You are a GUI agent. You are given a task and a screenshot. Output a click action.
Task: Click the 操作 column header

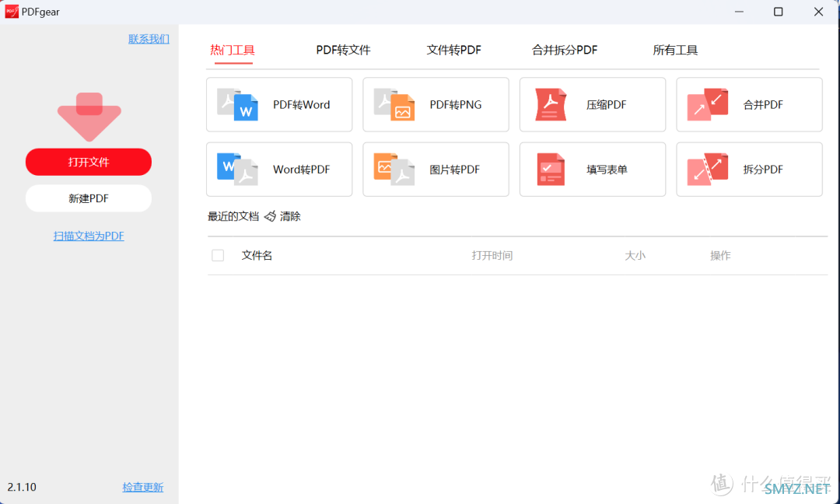720,255
